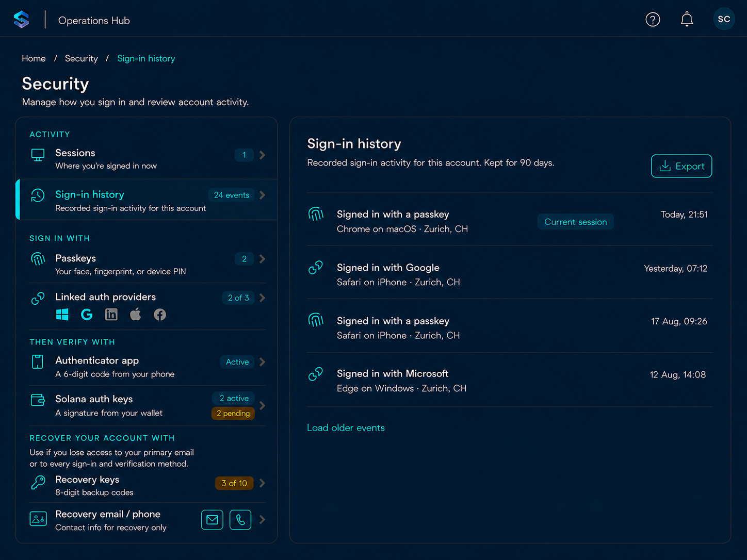The height and width of the screenshot is (560, 747).
Task: Load older events link
Action: 346,427
